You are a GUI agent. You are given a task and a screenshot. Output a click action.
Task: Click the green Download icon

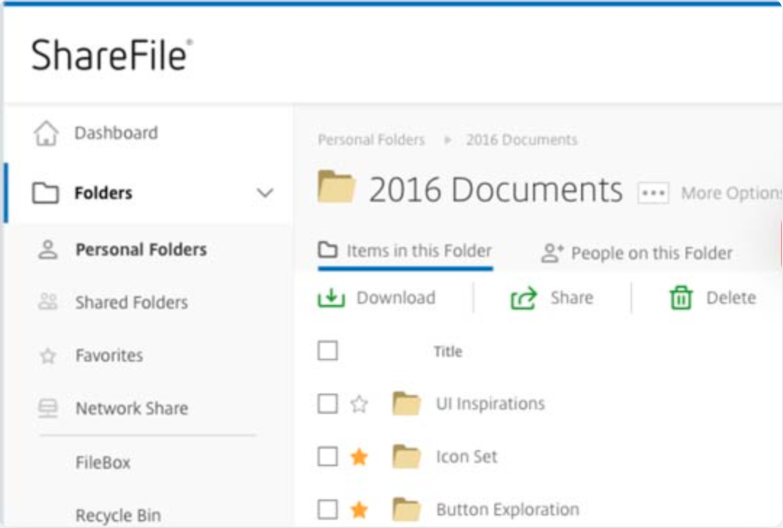coord(331,298)
